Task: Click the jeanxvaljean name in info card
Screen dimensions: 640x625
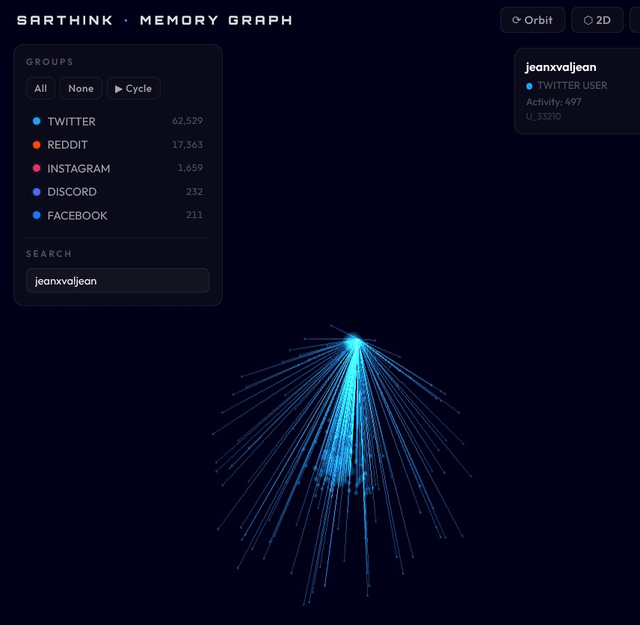Action: 560,67
